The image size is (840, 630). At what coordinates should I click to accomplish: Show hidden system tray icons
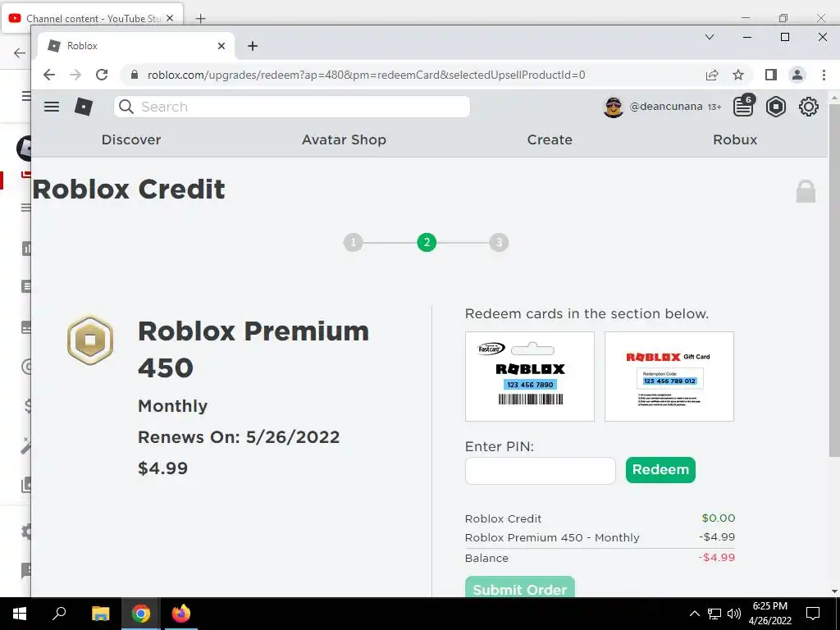pyautogui.click(x=694, y=614)
